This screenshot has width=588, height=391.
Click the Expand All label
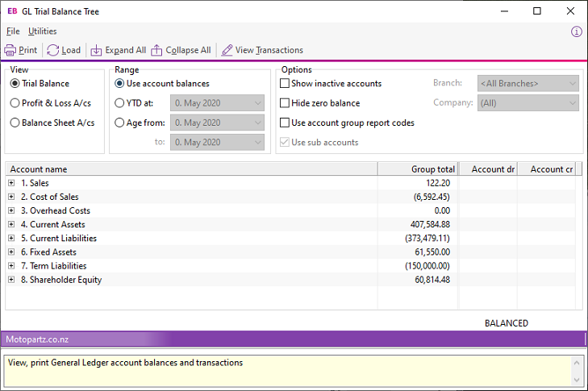126,50
